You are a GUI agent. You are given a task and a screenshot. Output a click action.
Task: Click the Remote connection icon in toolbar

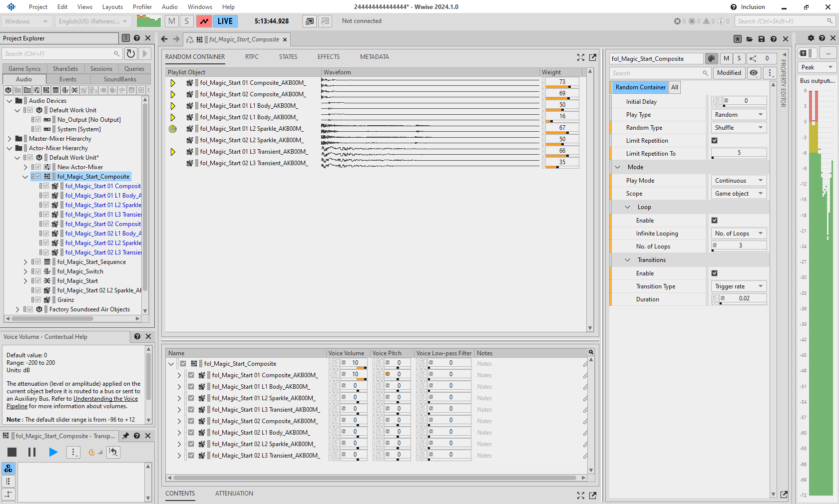(x=310, y=21)
